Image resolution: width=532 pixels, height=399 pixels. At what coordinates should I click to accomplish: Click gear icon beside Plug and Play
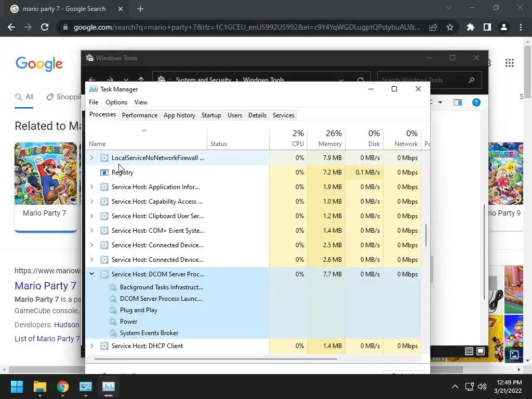(x=112, y=310)
